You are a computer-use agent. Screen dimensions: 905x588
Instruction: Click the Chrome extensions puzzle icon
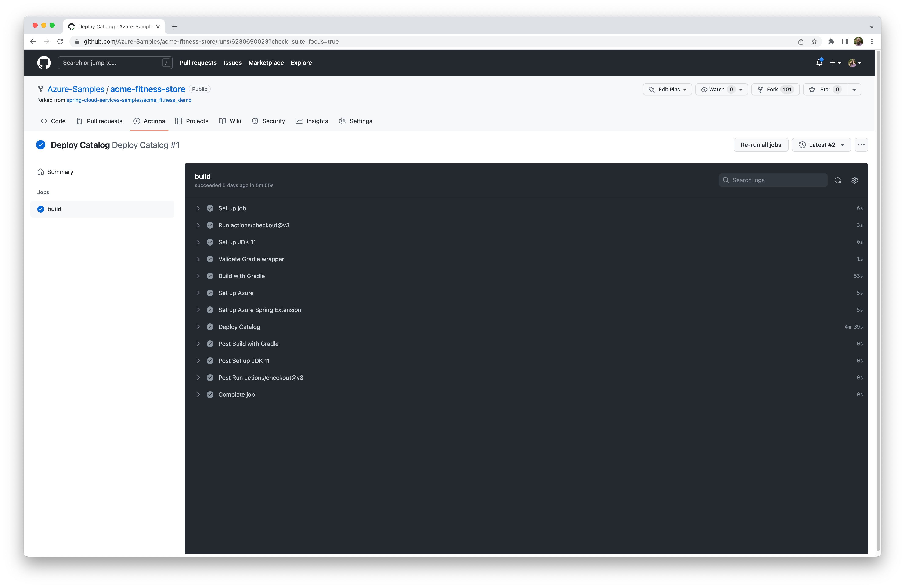tap(831, 41)
